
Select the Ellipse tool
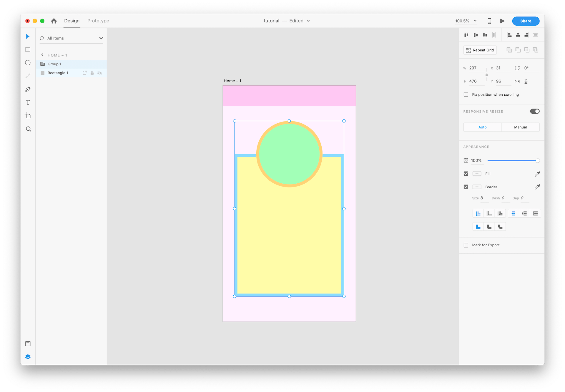click(28, 63)
